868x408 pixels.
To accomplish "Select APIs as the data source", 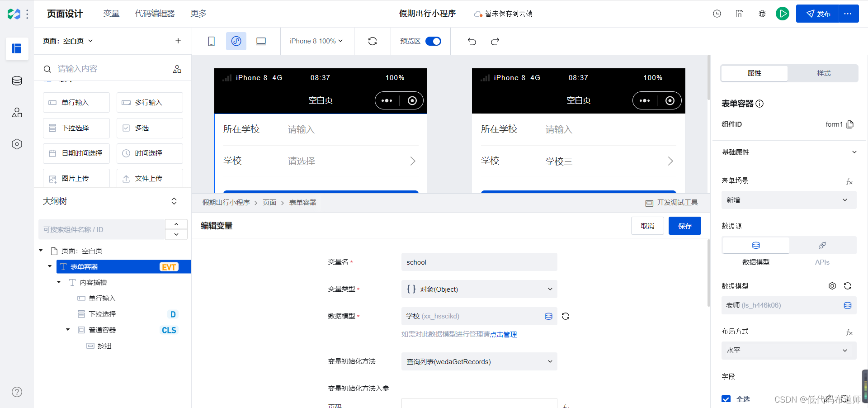I will pyautogui.click(x=822, y=245).
